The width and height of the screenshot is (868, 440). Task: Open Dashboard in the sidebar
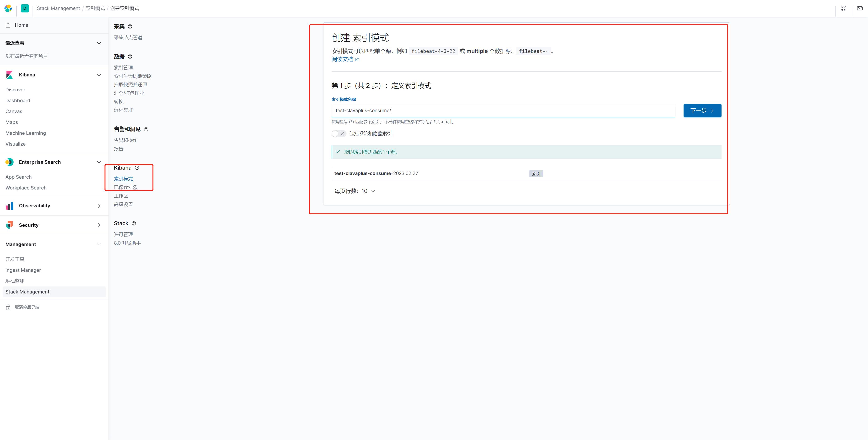[18, 100]
